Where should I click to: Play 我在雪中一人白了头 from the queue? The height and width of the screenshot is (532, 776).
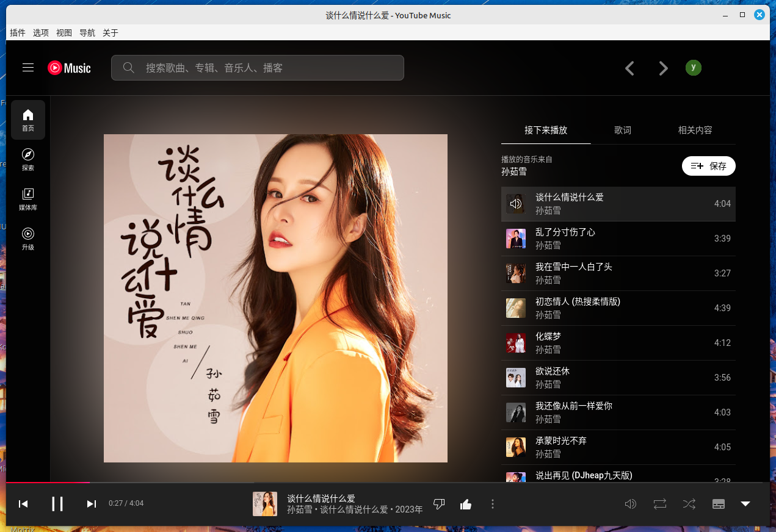pyautogui.click(x=618, y=273)
